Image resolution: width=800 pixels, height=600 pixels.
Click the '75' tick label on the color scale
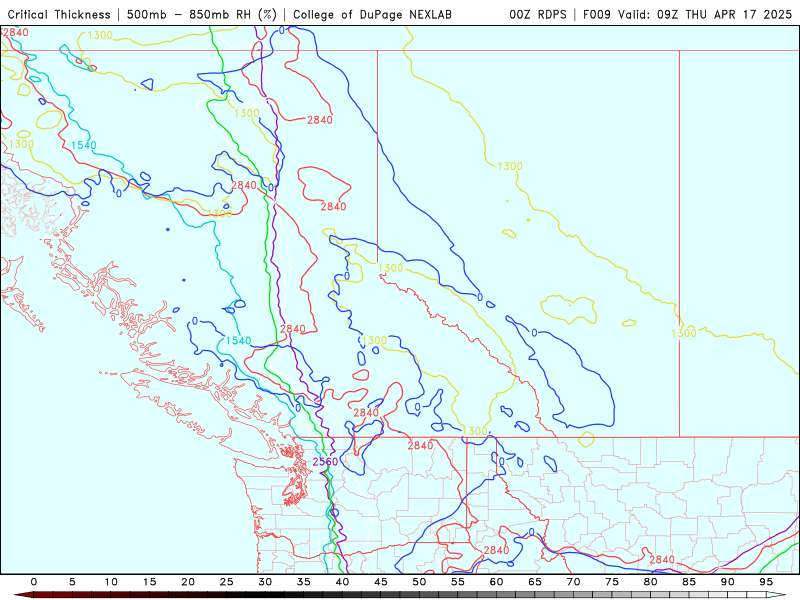pos(612,582)
